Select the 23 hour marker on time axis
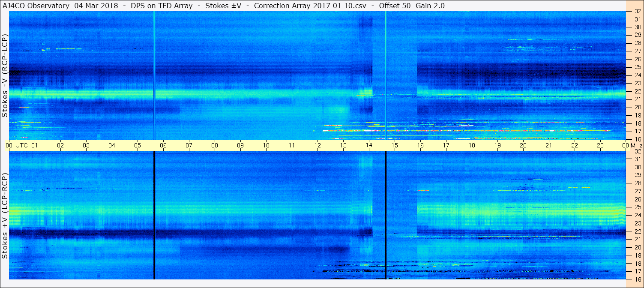 600,145
